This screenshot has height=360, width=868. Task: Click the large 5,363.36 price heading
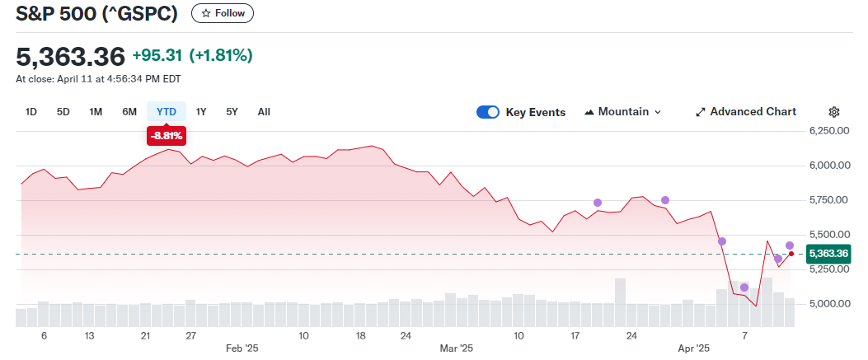coord(71,56)
